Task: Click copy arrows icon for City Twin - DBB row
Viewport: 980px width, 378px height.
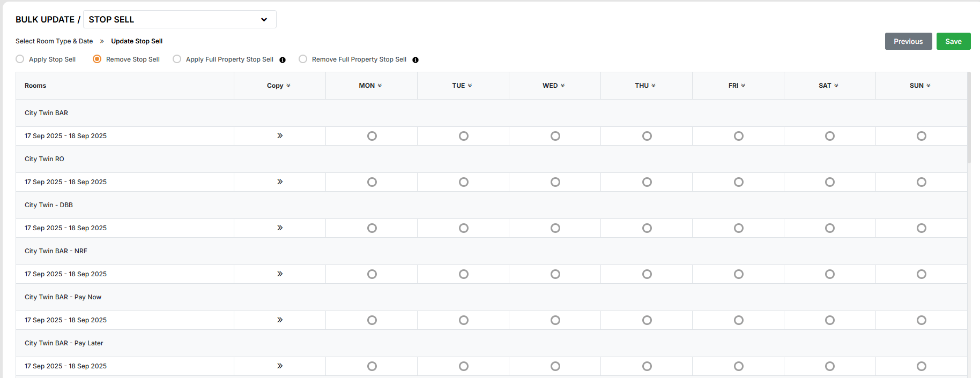Action: tap(280, 228)
